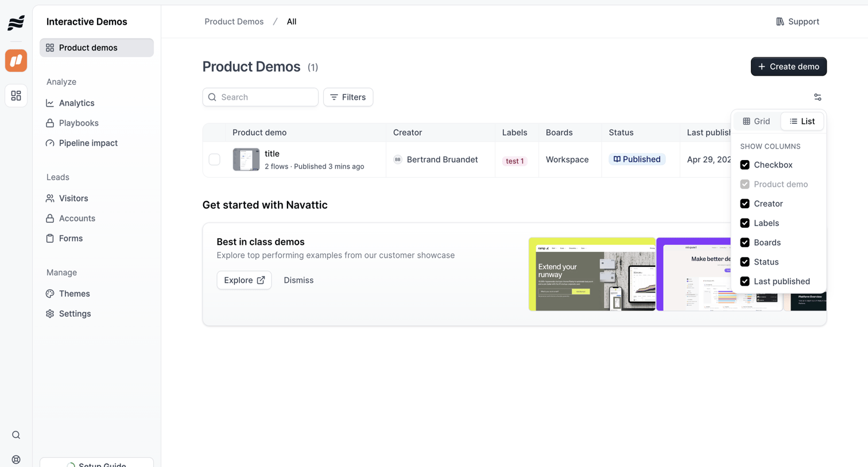Click the Create demo button
The height and width of the screenshot is (467, 868).
click(x=789, y=67)
